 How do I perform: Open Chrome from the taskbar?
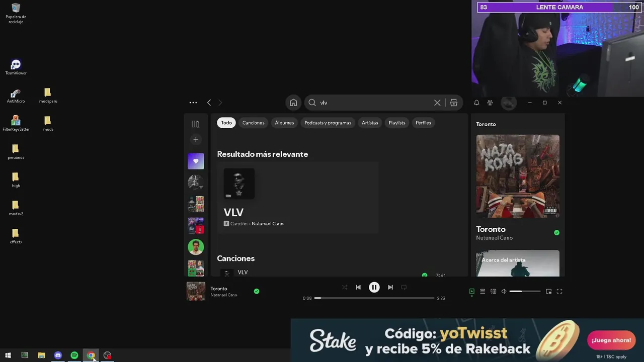point(91,355)
